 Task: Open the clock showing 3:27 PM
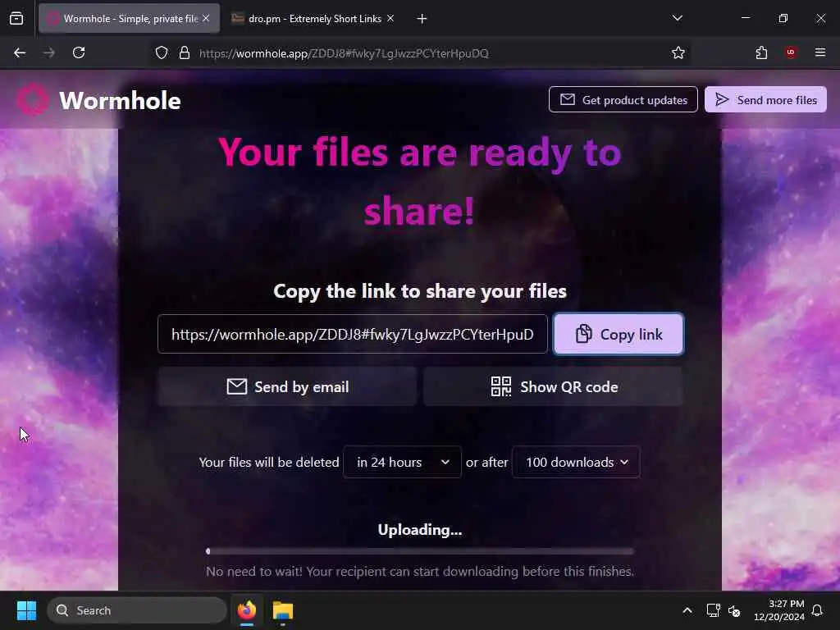click(779, 610)
